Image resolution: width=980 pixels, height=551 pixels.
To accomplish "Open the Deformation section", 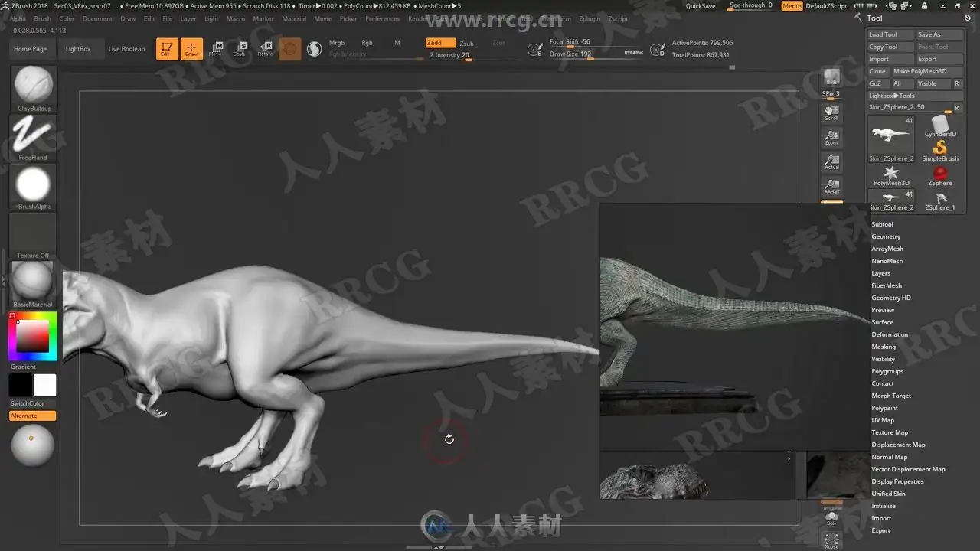I will (x=890, y=334).
